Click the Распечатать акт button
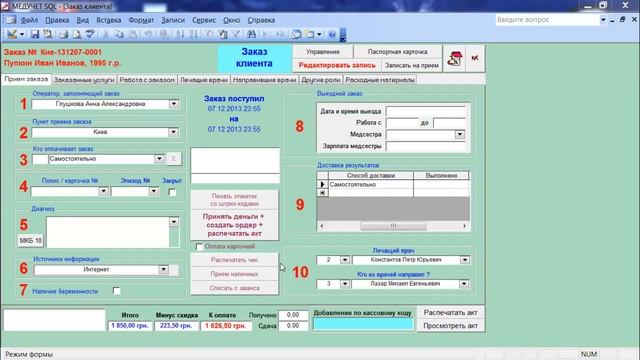This screenshot has width=640, height=360. click(450, 312)
